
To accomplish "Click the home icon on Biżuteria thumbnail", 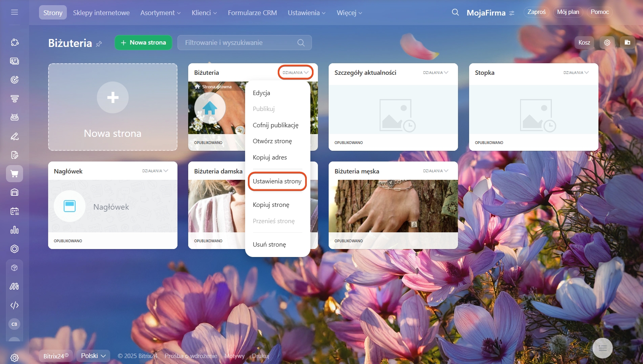I will (210, 108).
